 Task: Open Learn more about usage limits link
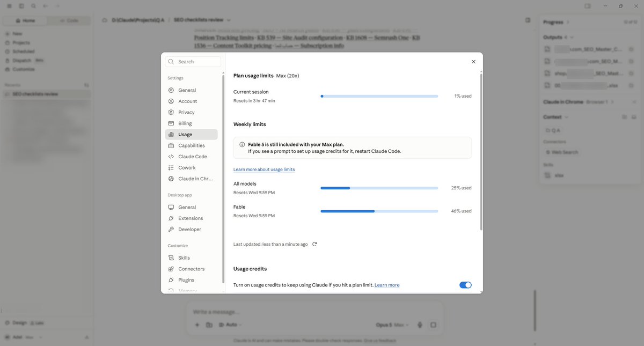tap(264, 170)
